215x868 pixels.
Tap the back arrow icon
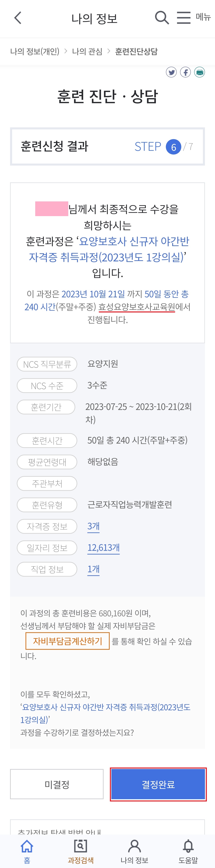point(18,18)
